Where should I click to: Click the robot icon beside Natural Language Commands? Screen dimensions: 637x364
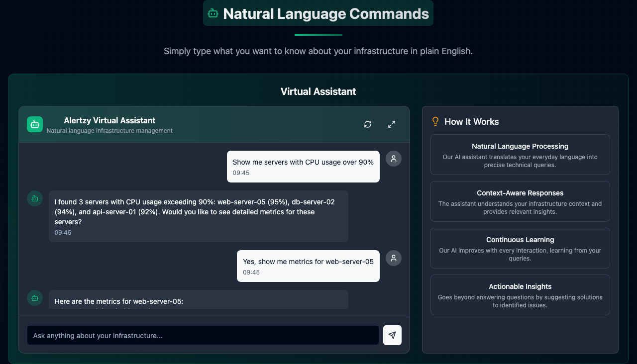coord(213,13)
